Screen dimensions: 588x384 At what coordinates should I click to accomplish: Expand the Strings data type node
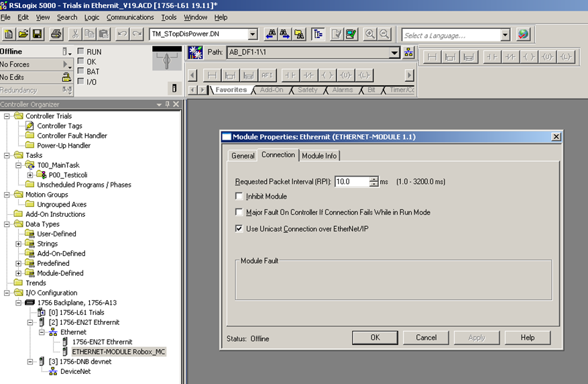click(x=18, y=244)
